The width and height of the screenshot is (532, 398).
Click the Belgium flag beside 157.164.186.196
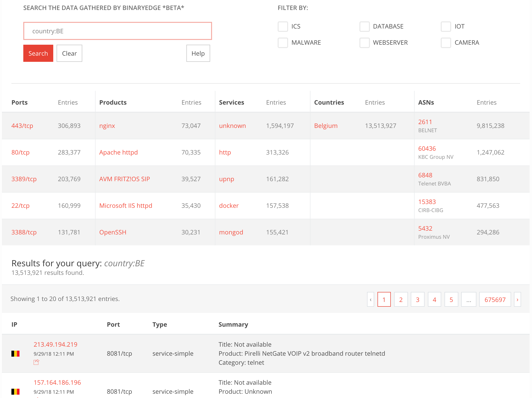[15, 392]
